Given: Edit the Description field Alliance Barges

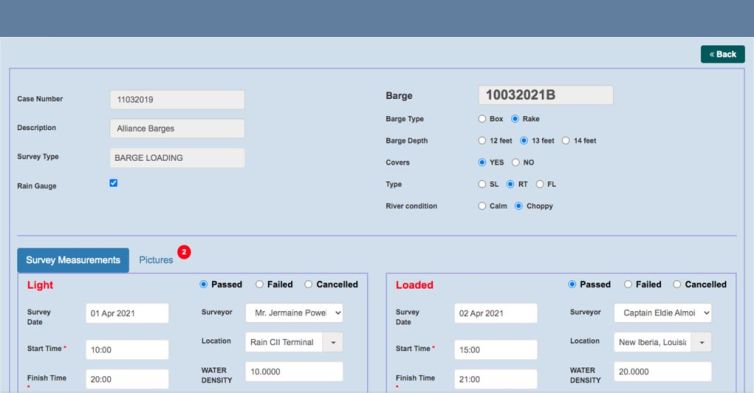Looking at the screenshot, I should [x=177, y=128].
